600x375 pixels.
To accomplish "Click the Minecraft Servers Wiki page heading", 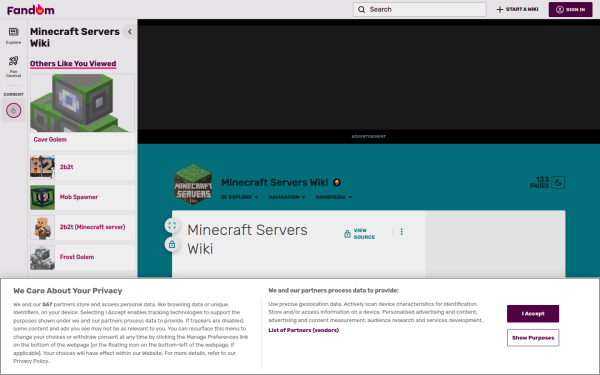I will coord(247,239).
